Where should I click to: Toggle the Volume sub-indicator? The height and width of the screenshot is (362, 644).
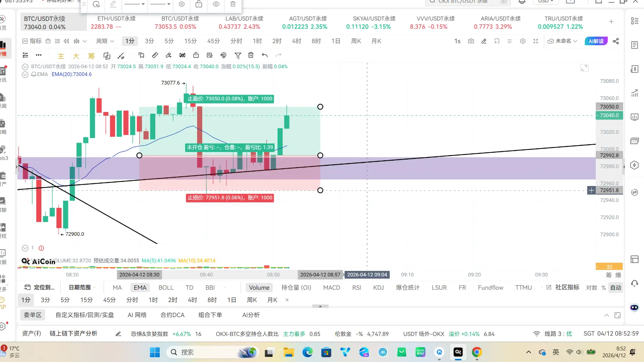tap(259, 288)
